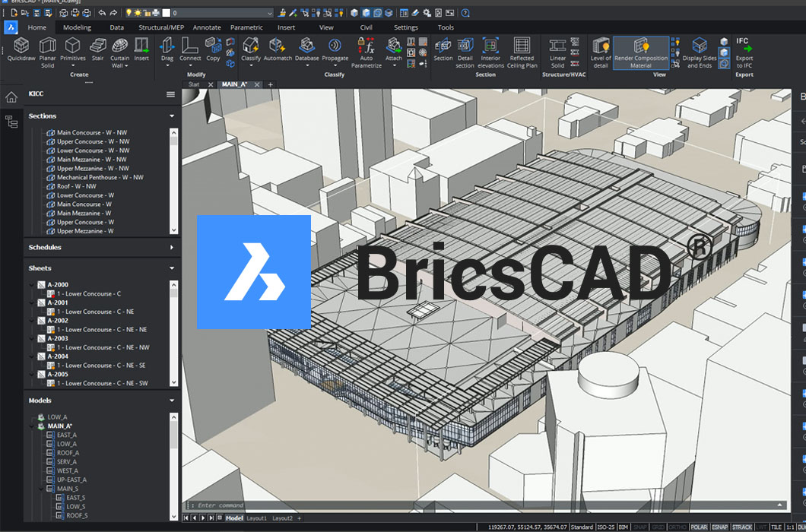Open the layer dropdown list

click(269, 13)
